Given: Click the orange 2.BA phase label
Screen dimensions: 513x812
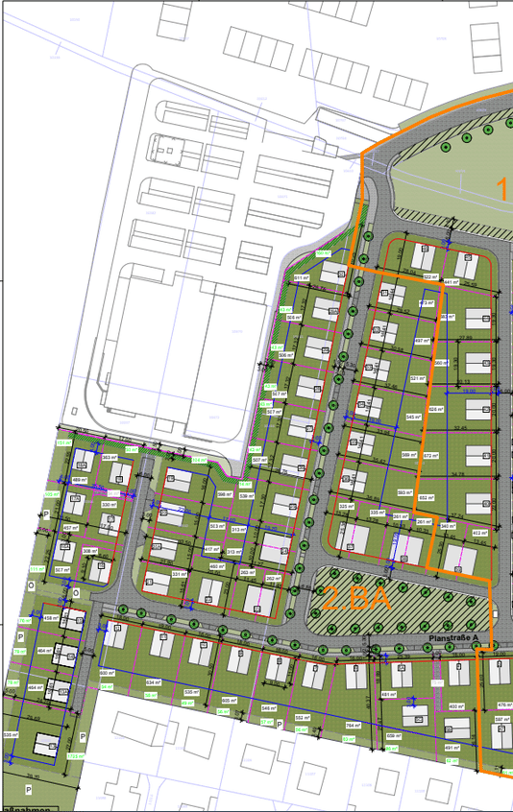Looking at the screenshot, I should pos(356,598).
